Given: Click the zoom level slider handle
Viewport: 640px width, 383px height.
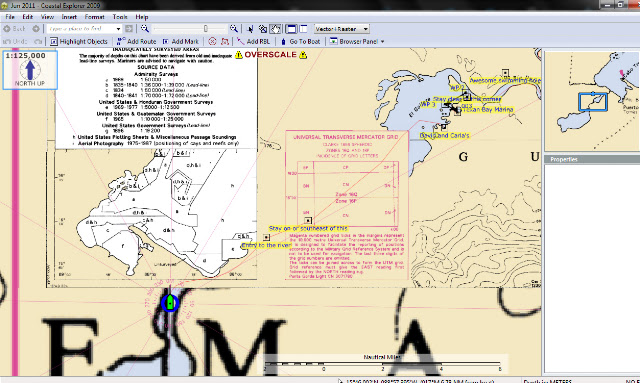Looking at the screenshot, I should click(206, 29).
